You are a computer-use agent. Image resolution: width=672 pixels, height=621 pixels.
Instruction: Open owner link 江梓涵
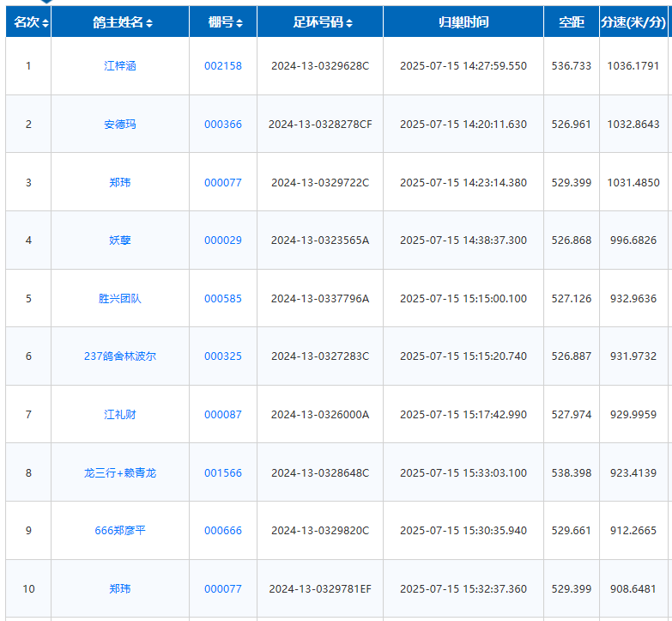coord(120,66)
